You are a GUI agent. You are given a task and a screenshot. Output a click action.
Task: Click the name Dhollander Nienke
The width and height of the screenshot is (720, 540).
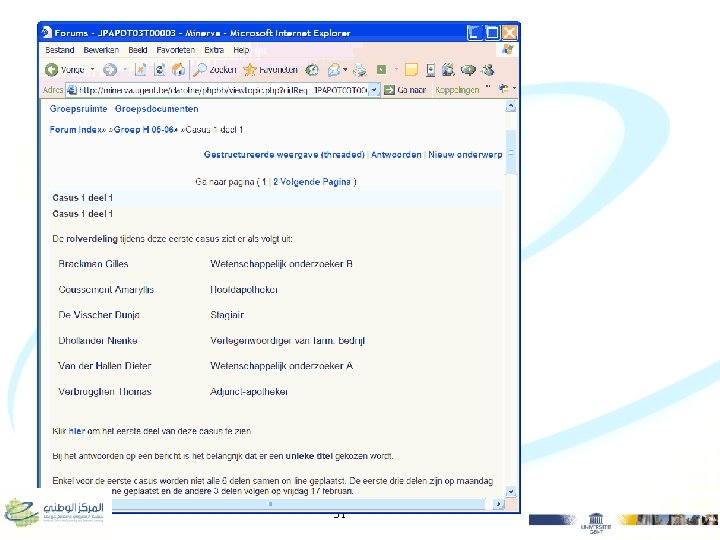[x=98, y=341]
